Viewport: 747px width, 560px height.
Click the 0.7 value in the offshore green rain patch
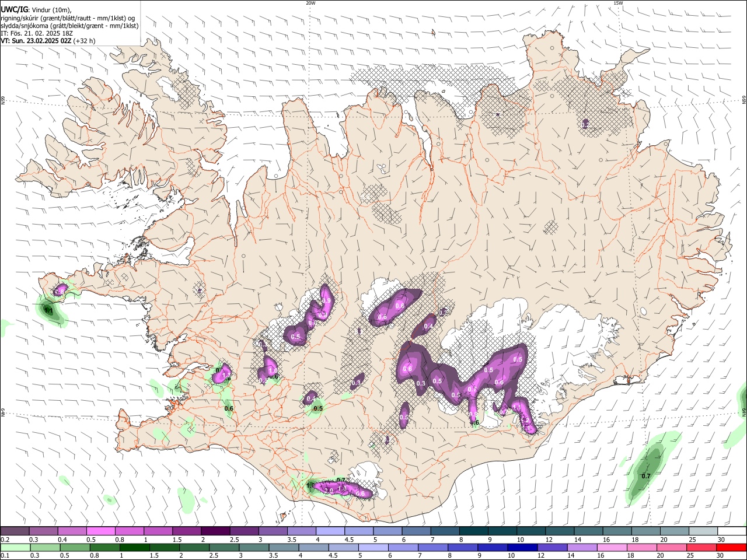pyautogui.click(x=646, y=476)
